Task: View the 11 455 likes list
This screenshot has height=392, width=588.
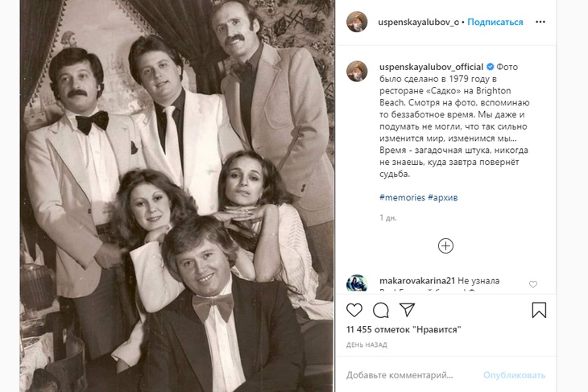Action: coord(390,331)
